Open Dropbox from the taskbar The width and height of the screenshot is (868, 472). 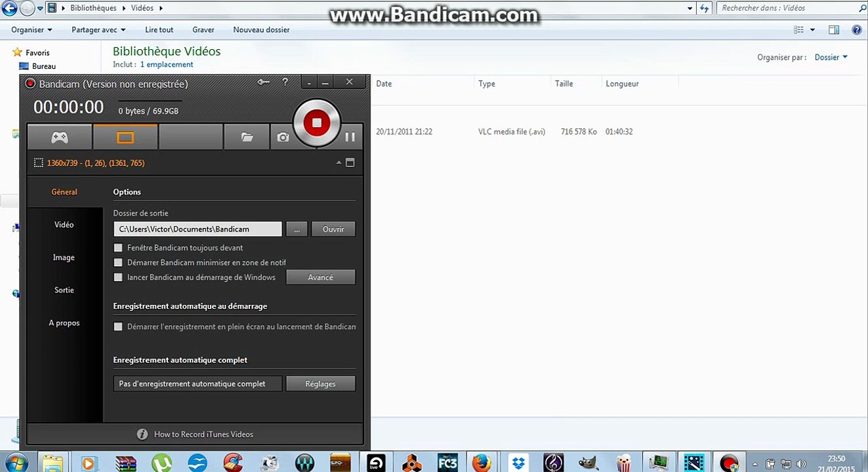click(518, 463)
